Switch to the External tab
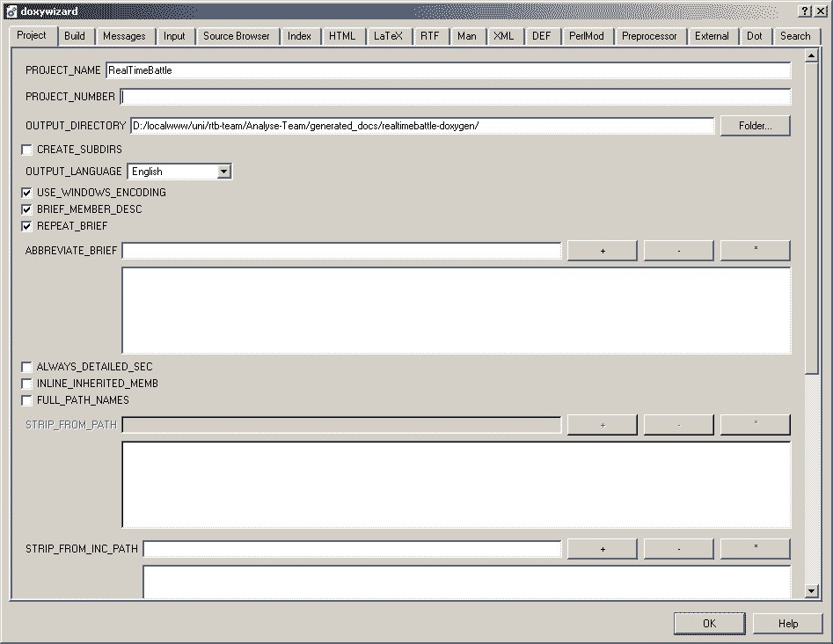 (712, 35)
